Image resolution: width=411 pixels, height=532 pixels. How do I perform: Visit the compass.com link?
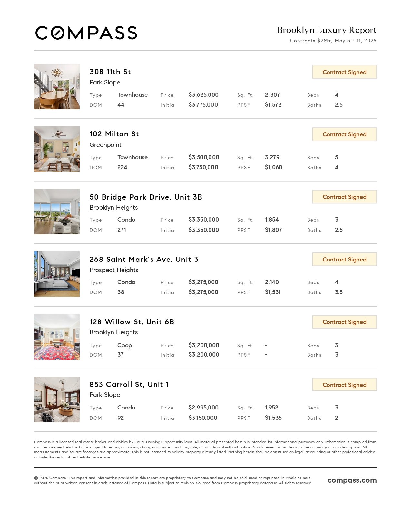352,480
